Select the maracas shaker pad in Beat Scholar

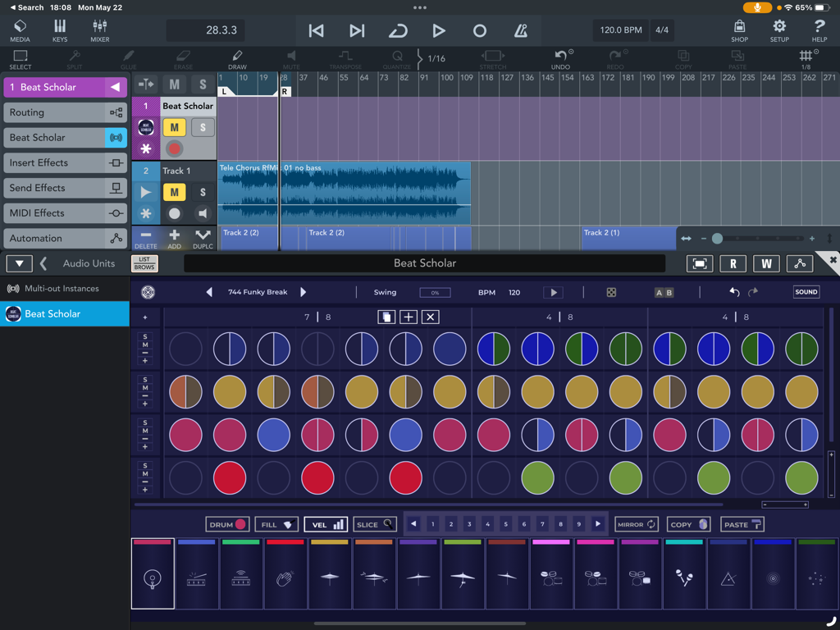pos(685,574)
